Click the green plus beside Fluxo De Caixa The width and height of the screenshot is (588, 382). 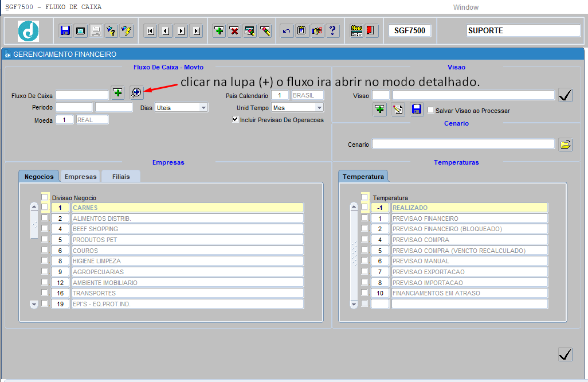117,92
